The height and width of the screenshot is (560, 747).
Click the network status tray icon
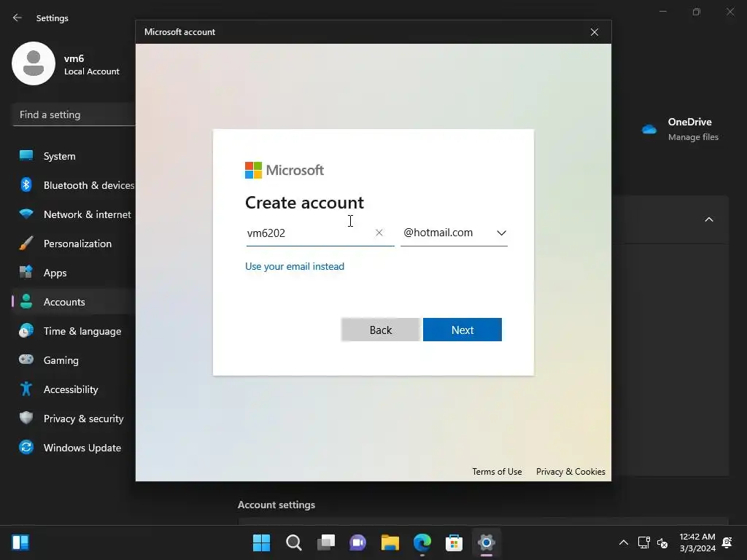click(643, 542)
